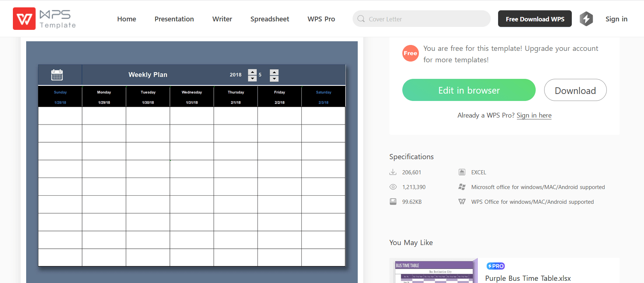Click the file size disk icon
This screenshot has height=283, width=644.
pyautogui.click(x=393, y=202)
